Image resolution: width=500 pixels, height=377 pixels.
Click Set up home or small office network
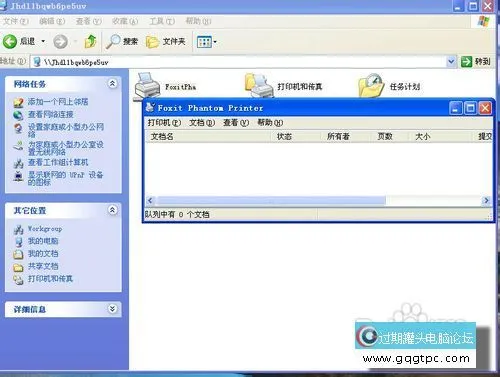click(66, 130)
